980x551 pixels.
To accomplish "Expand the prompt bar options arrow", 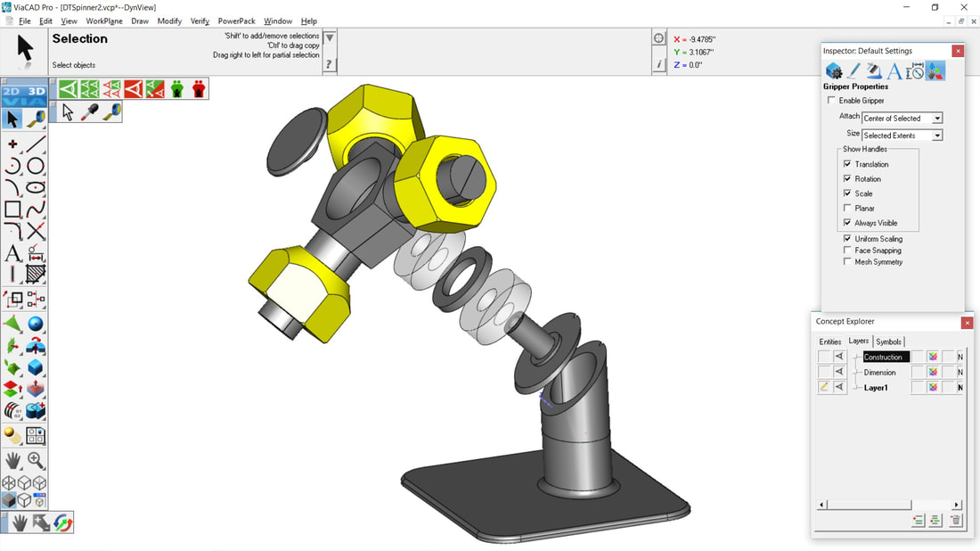I will [330, 38].
